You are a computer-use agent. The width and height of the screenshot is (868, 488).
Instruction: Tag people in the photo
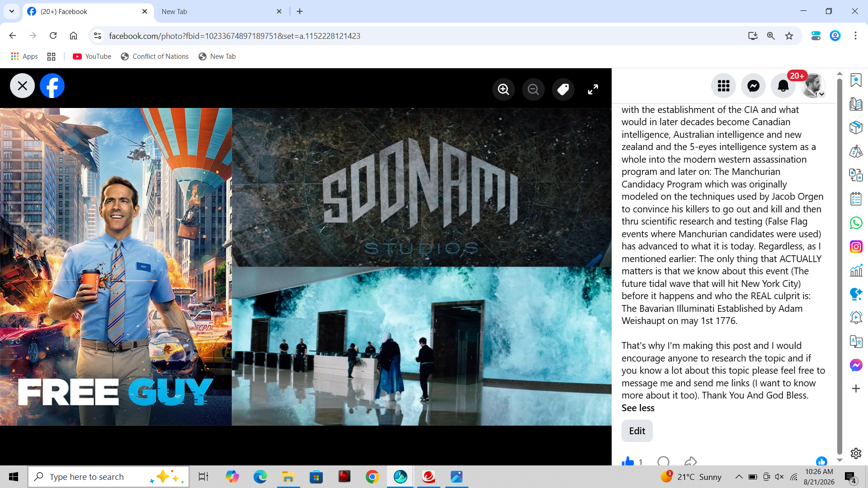coord(563,89)
